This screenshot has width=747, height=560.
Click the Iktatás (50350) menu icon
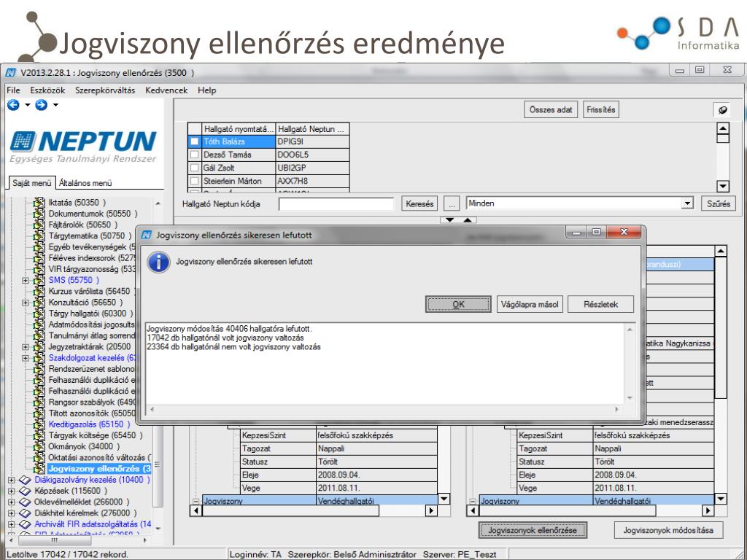coord(39,203)
